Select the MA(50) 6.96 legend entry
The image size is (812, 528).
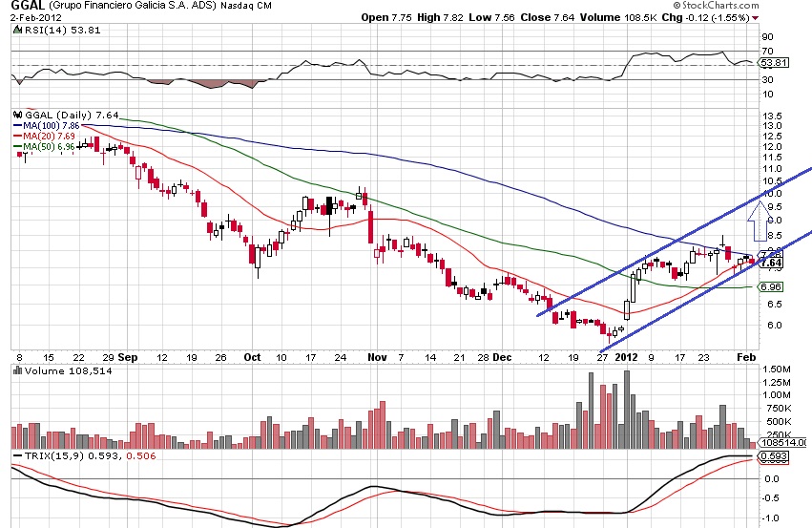tap(44, 147)
